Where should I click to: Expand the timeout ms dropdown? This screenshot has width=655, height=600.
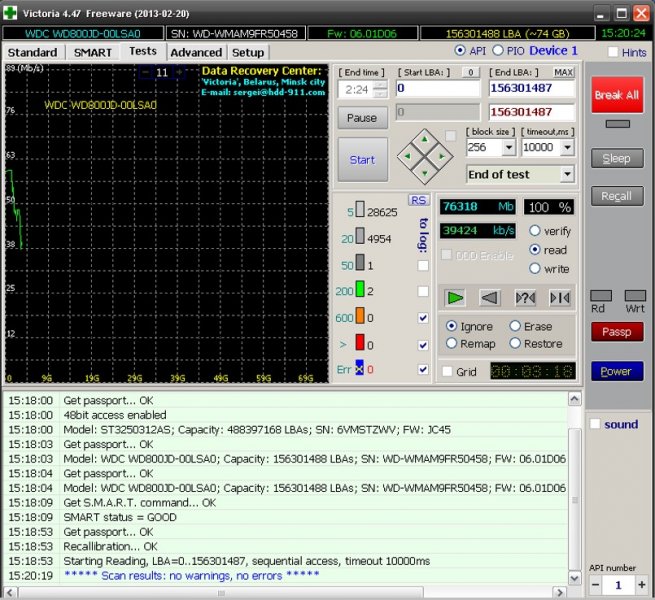(568, 147)
